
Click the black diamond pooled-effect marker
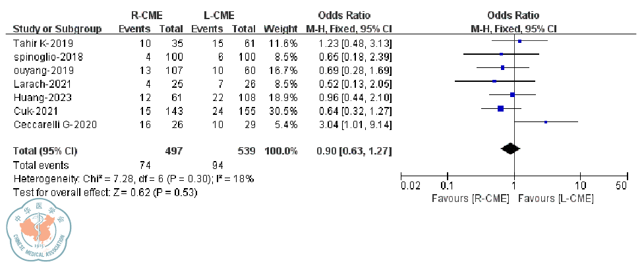[510, 149]
